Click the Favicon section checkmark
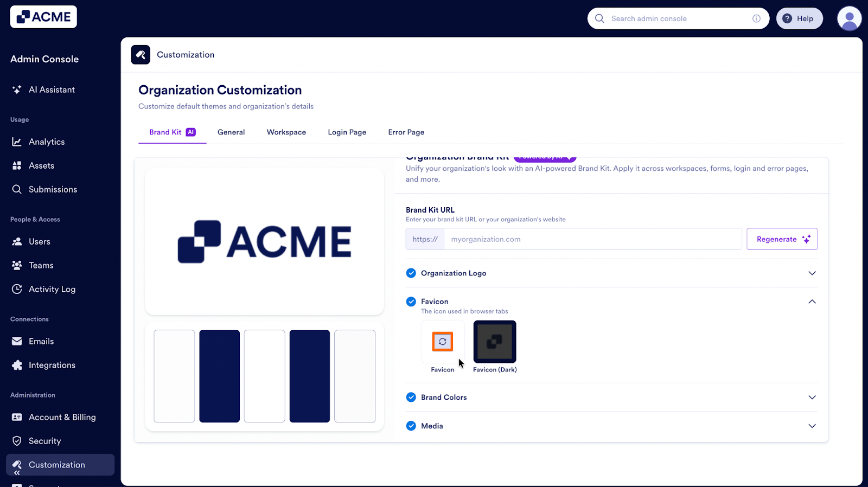Viewport: 868px width, 487px height. coord(411,302)
